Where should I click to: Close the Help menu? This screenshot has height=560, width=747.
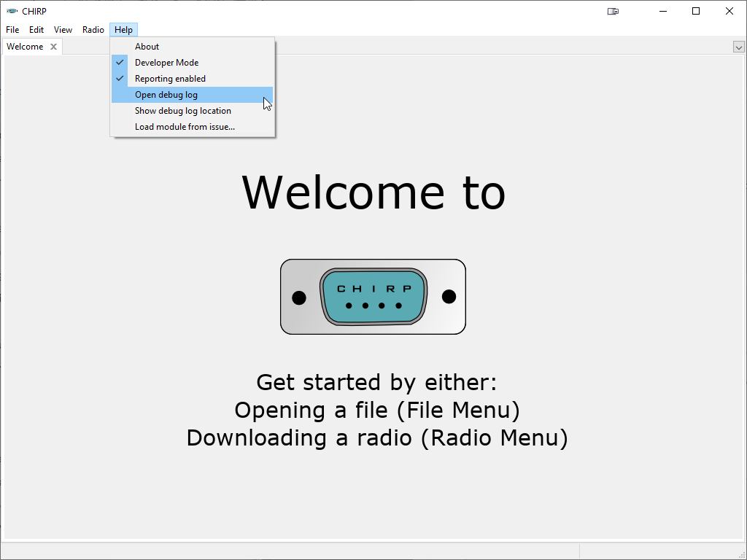pyautogui.click(x=123, y=29)
